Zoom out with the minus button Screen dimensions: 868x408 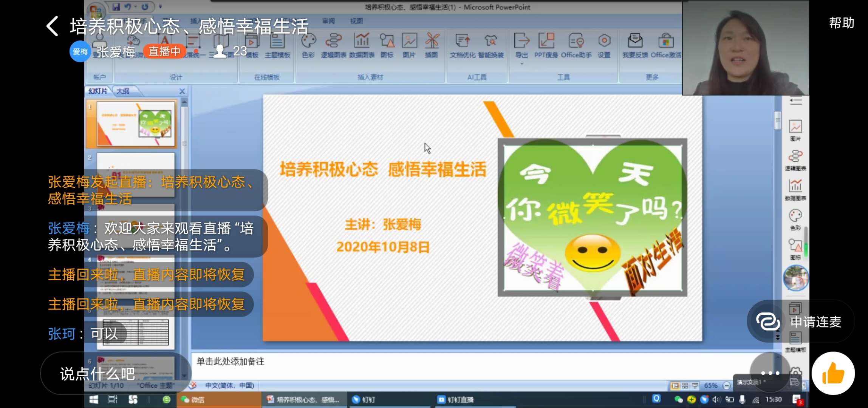(x=726, y=386)
